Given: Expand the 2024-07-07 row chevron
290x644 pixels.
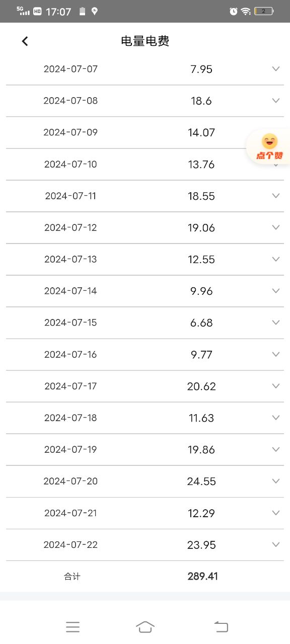Looking at the screenshot, I should click(275, 69).
